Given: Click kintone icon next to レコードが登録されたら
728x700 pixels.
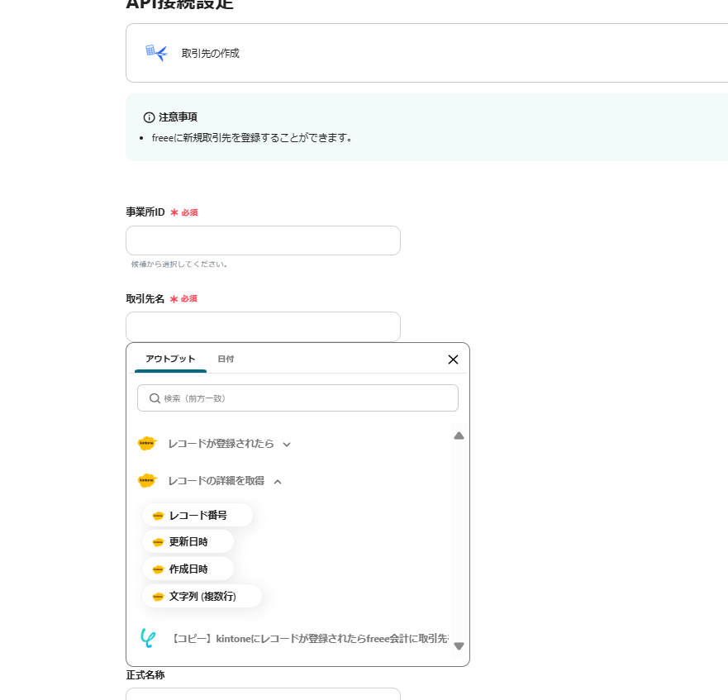Looking at the screenshot, I should [147, 444].
